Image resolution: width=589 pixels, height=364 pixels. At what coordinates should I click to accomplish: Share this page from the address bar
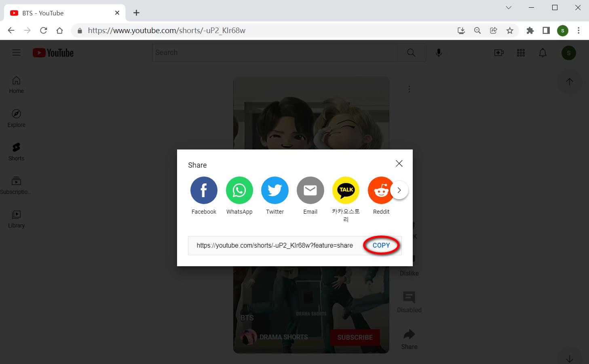tap(494, 30)
